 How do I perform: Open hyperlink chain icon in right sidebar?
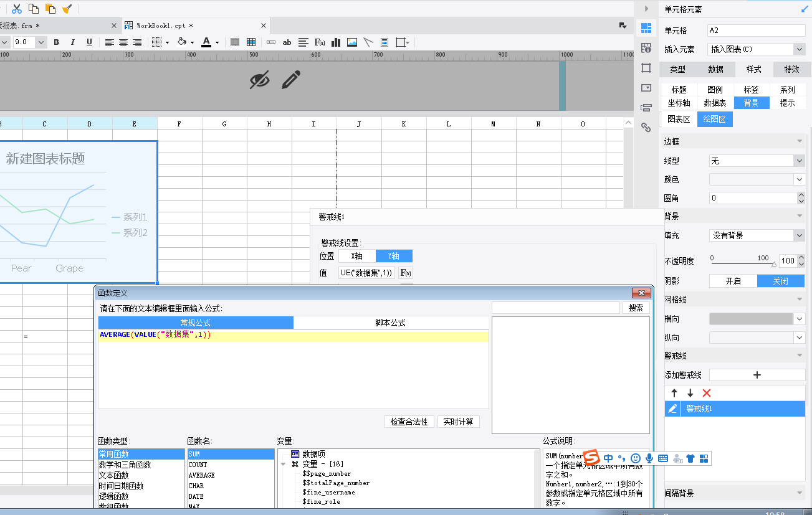click(646, 127)
